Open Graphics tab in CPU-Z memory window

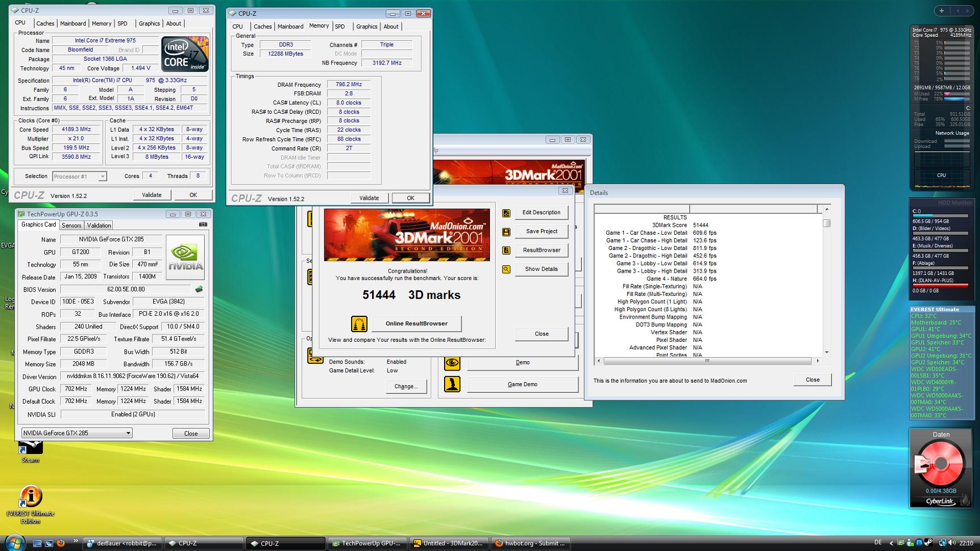point(366,26)
